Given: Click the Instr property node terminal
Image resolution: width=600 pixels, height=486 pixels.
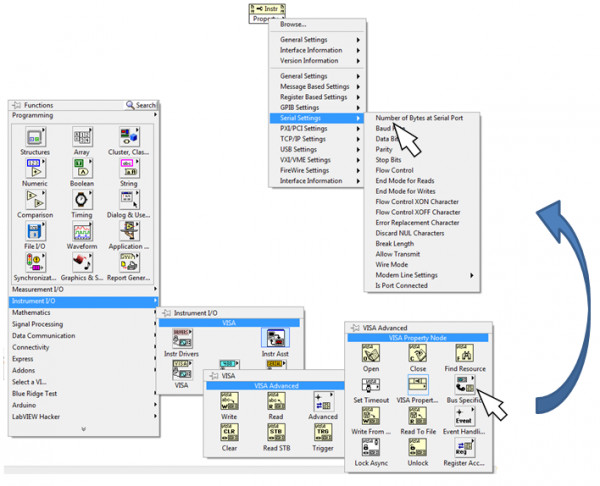Looking at the screenshot, I should click(262, 8).
